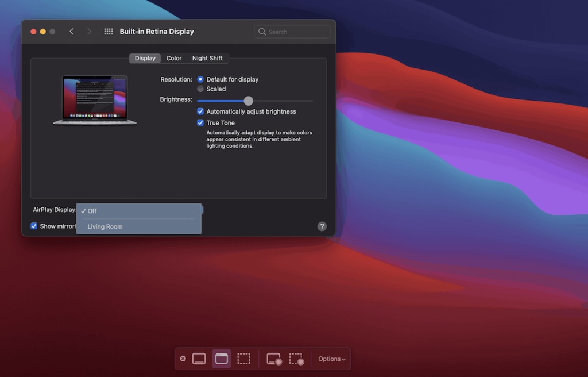The image size is (588, 377).
Task: Select the Capture Selected Window icon
Action: pyautogui.click(x=221, y=358)
